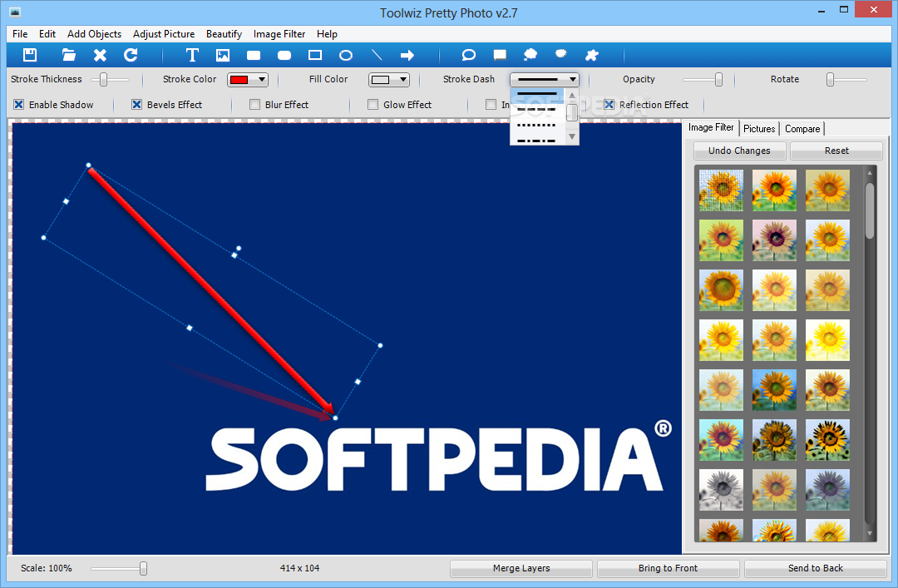Open the Stroke Color dropdown
Viewport: 898px width, 588px height.
(x=248, y=80)
